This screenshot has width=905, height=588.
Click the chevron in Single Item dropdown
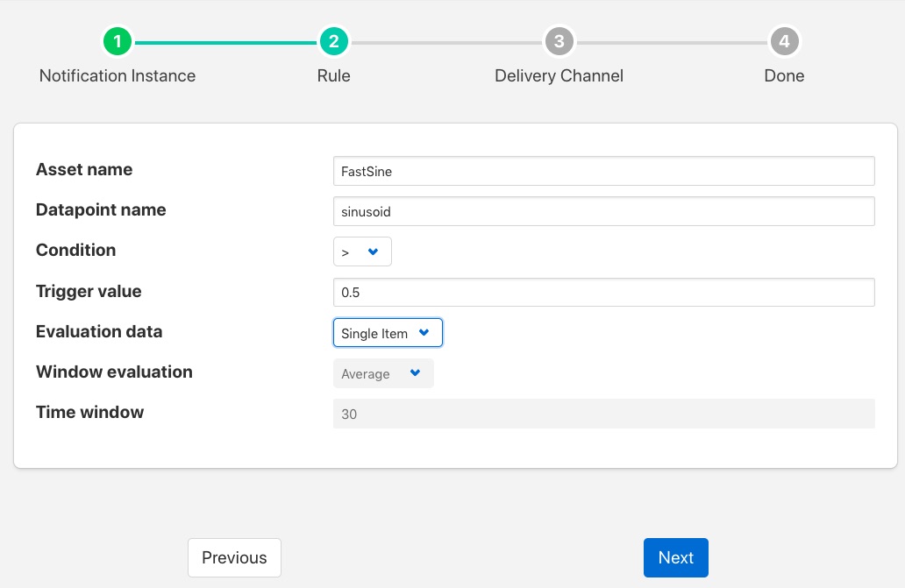click(424, 333)
